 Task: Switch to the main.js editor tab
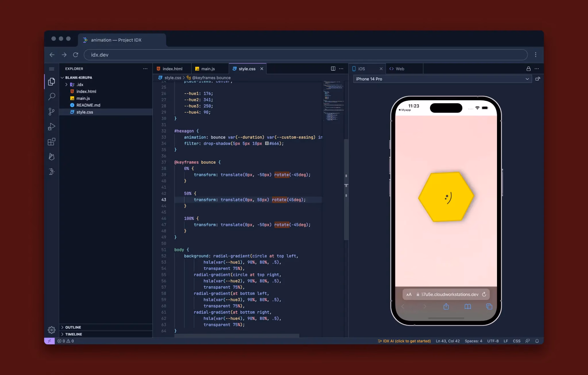208,69
